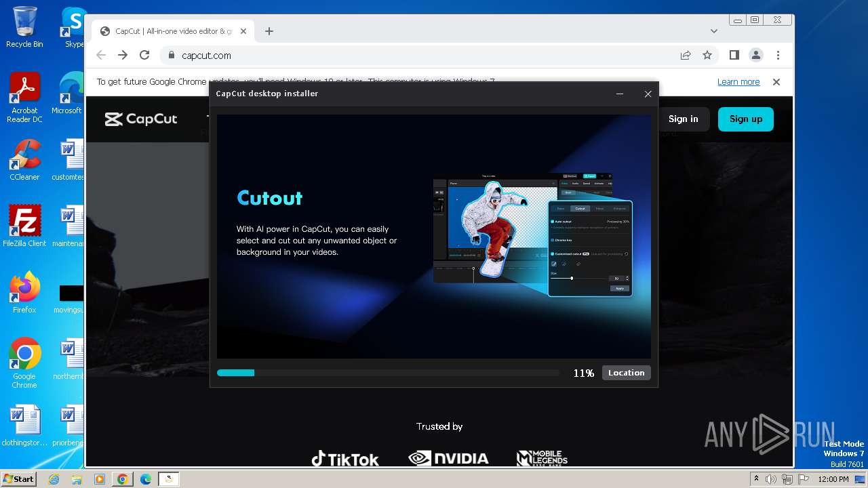Minimize the CapCut desktop installer window
Image resolution: width=868 pixels, height=488 pixels.
pyautogui.click(x=620, y=94)
